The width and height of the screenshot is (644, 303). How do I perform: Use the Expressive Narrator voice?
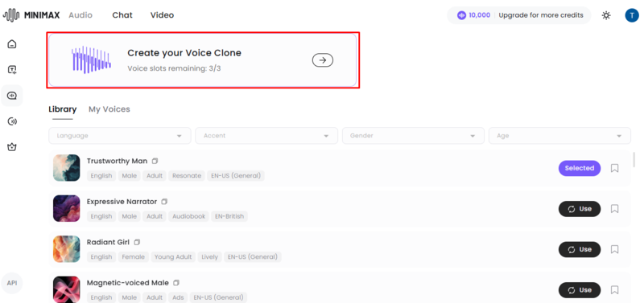[580, 209]
